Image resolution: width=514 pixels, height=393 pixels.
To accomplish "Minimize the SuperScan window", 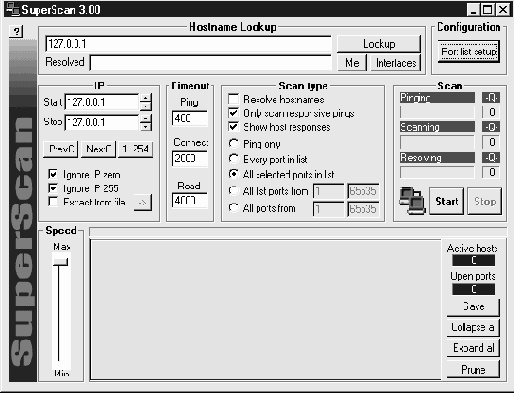I will (473, 10).
